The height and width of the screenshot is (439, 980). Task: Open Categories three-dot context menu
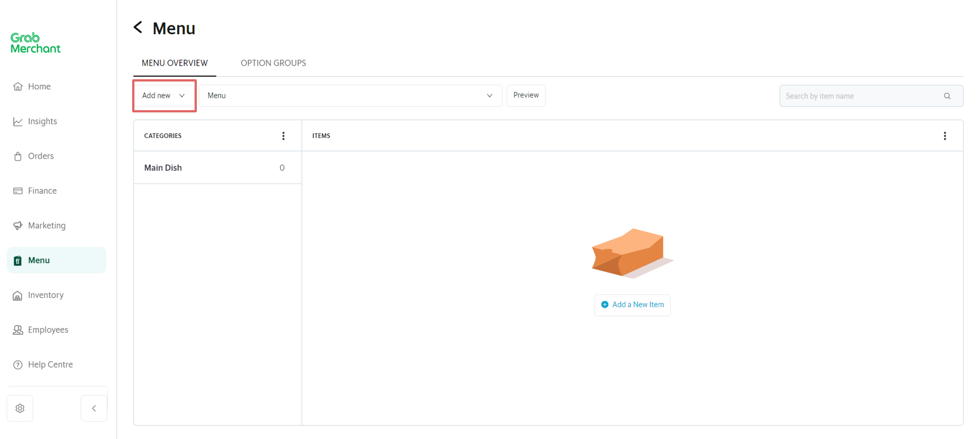284,136
